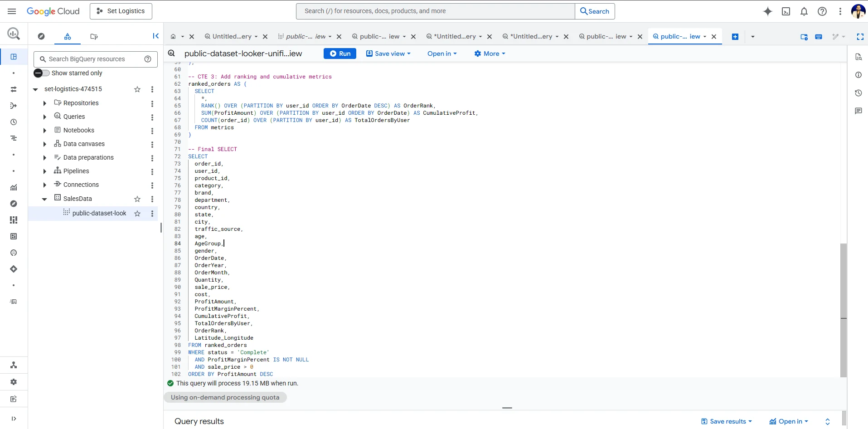Open Save results dropdown
The height and width of the screenshot is (429, 868).
tap(727, 421)
